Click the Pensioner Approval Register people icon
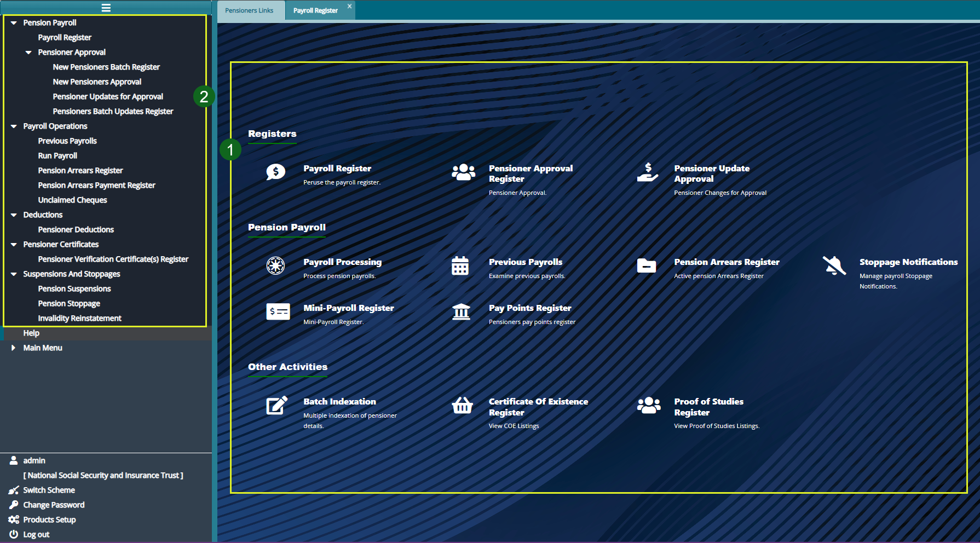 [x=463, y=172]
